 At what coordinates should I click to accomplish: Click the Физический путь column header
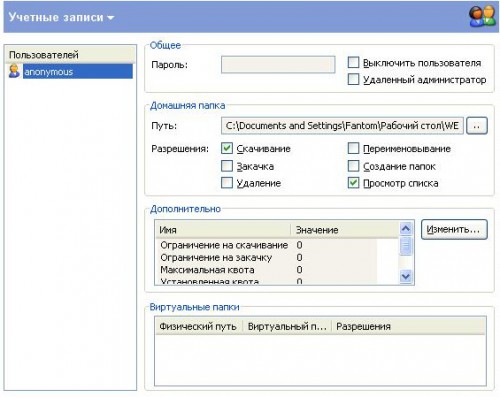point(198,326)
